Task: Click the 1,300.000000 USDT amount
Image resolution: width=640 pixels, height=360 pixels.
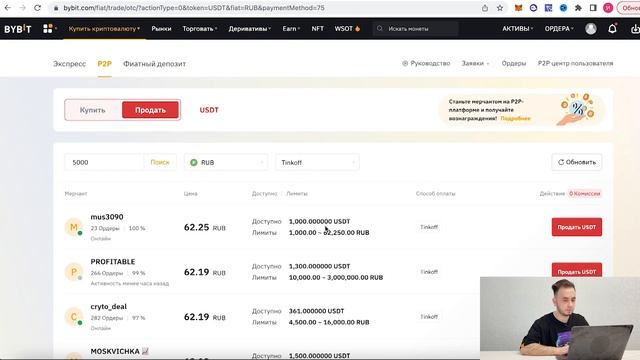Action: coord(320,266)
